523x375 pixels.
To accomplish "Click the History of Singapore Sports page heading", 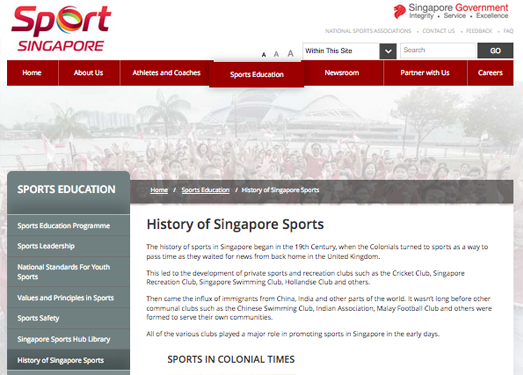I will click(235, 225).
